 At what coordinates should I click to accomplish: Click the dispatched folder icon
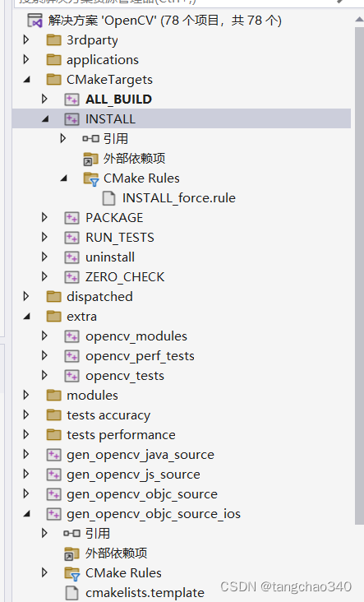click(53, 296)
